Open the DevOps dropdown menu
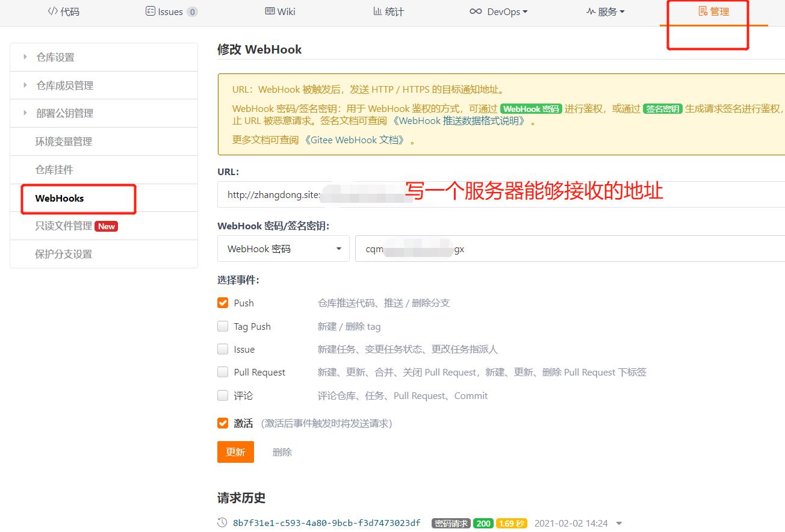Screen dimensions: 785x532 (498, 11)
